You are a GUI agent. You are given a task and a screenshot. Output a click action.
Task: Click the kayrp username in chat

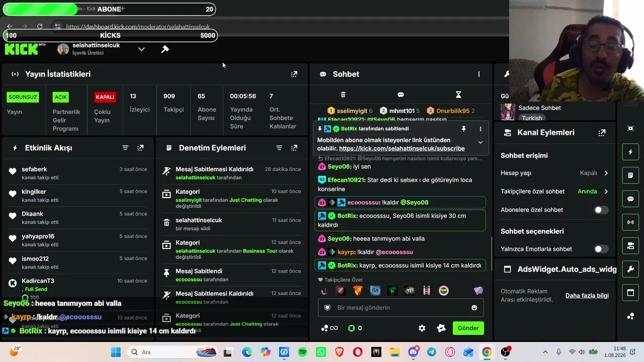346,252
